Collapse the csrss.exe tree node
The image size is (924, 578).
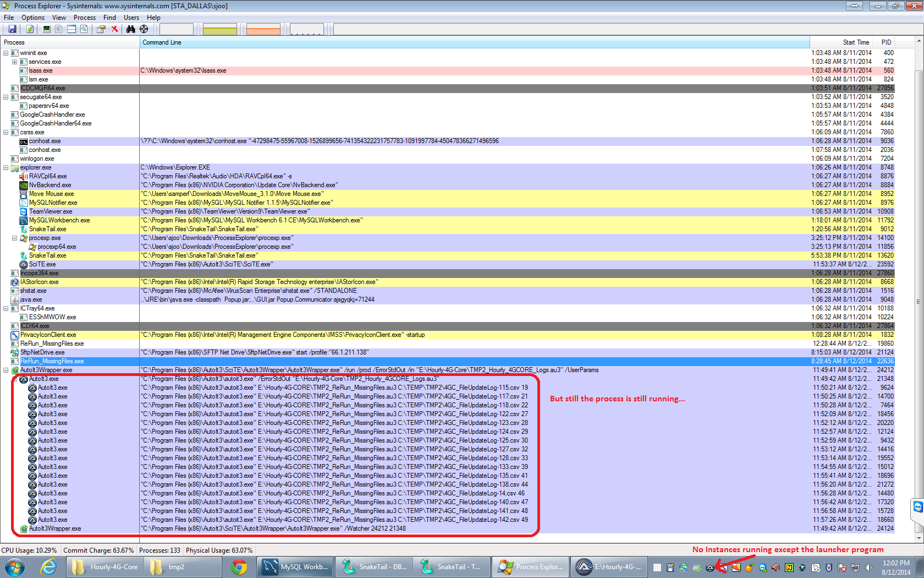coord(5,133)
